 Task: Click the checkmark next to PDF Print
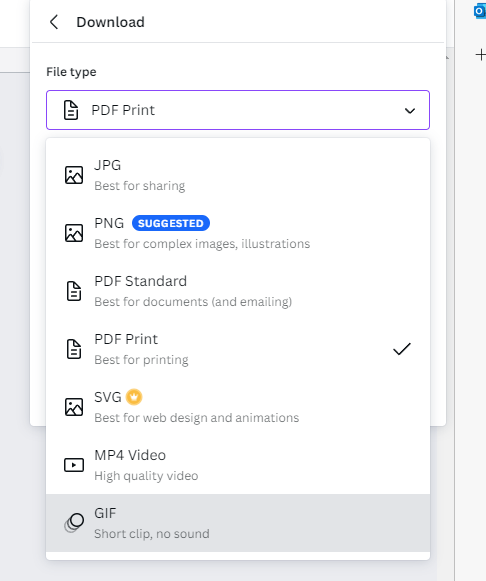[402, 349]
